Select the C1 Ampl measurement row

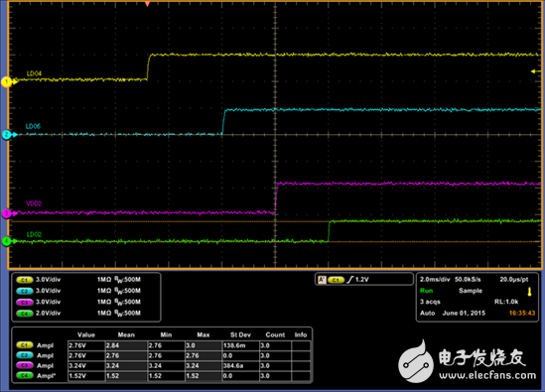pyautogui.click(x=163, y=345)
